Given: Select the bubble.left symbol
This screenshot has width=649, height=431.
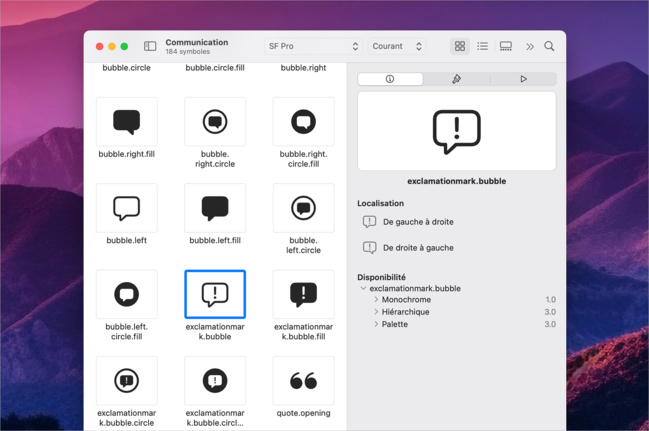Looking at the screenshot, I should [127, 208].
